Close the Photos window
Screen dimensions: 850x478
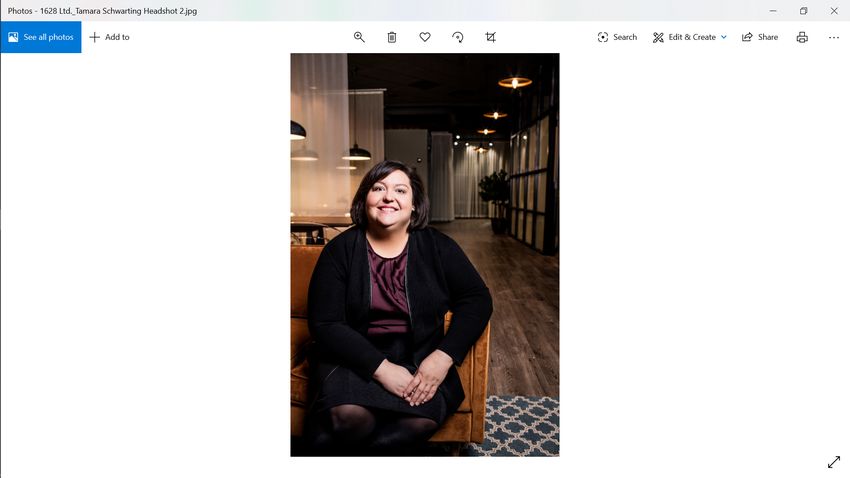pos(834,11)
